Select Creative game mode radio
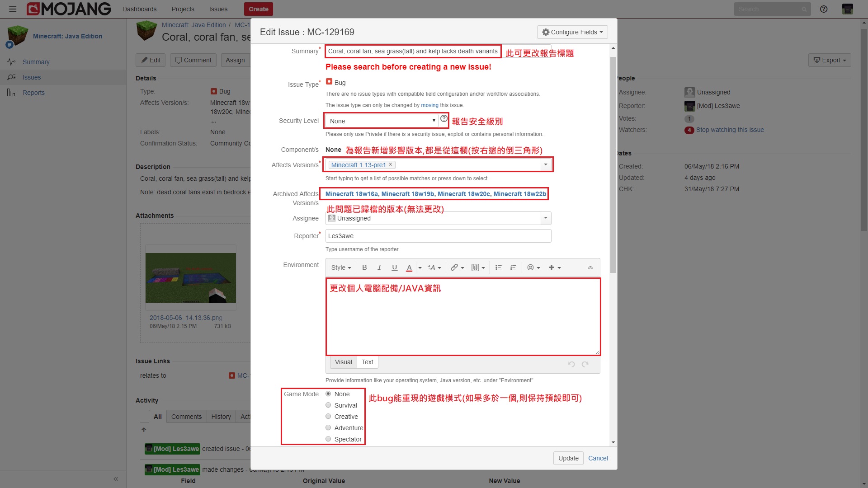This screenshot has height=488, width=868. coord(328,416)
